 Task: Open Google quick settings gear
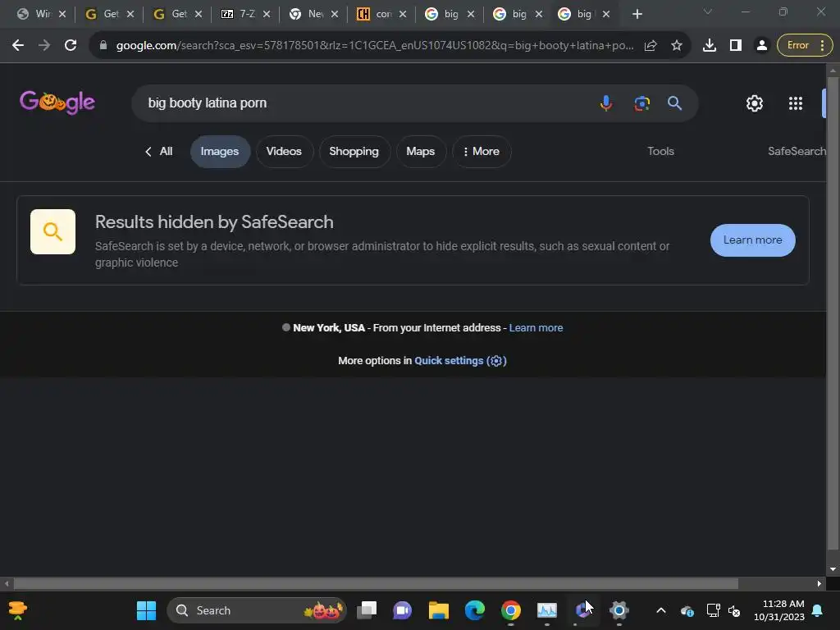(755, 103)
